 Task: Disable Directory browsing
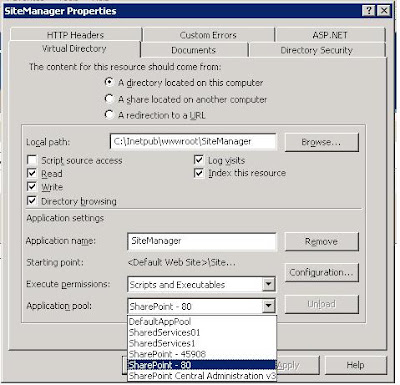point(32,201)
